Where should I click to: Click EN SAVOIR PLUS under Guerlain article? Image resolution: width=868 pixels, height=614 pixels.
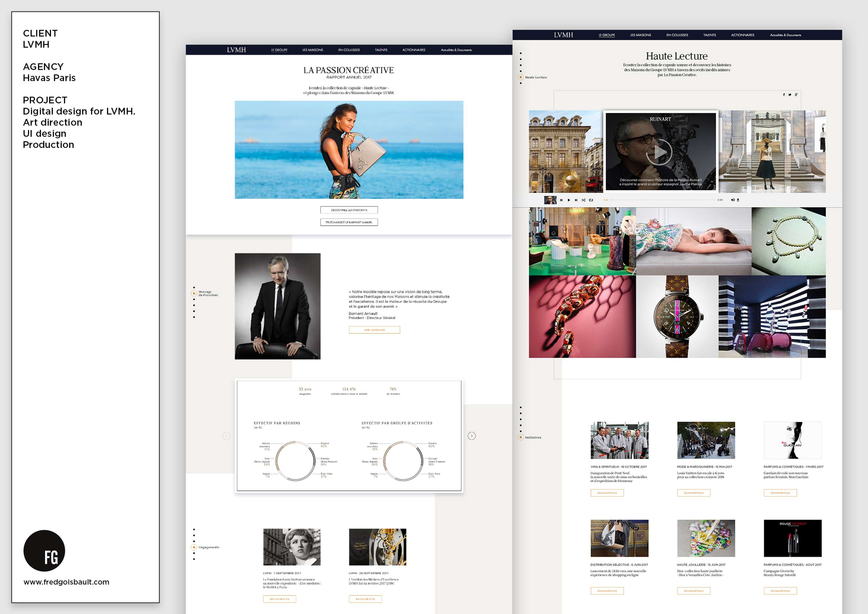tap(780, 493)
